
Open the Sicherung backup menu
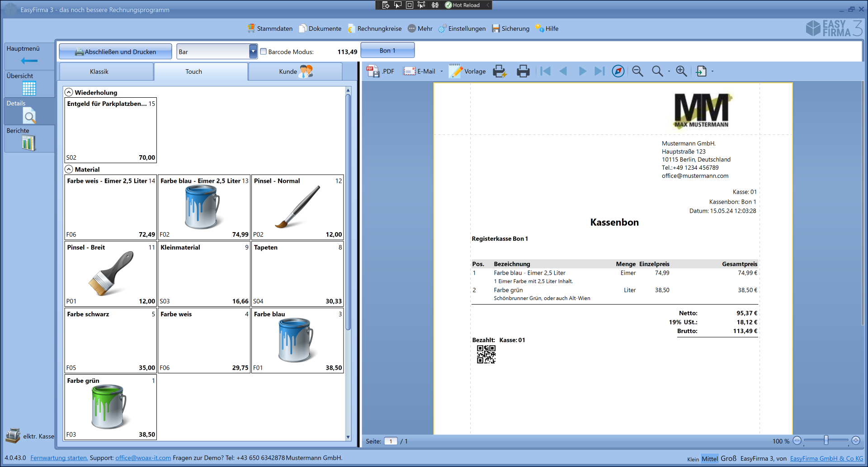510,29
